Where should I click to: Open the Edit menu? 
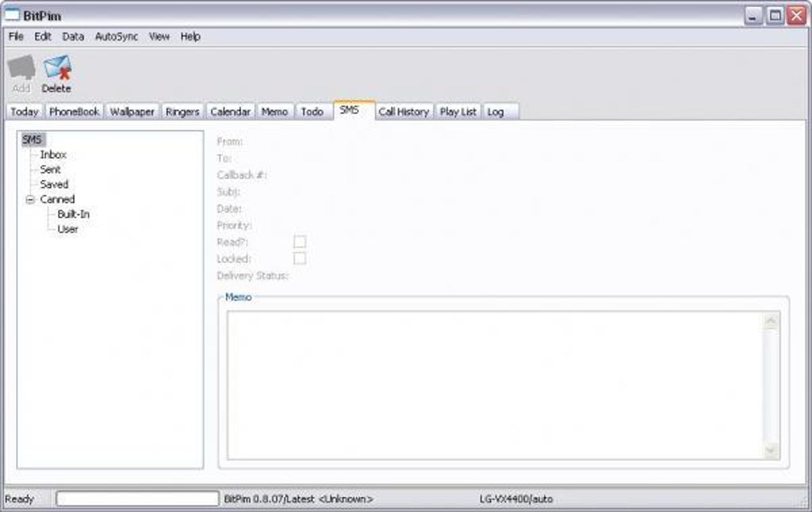tap(42, 37)
